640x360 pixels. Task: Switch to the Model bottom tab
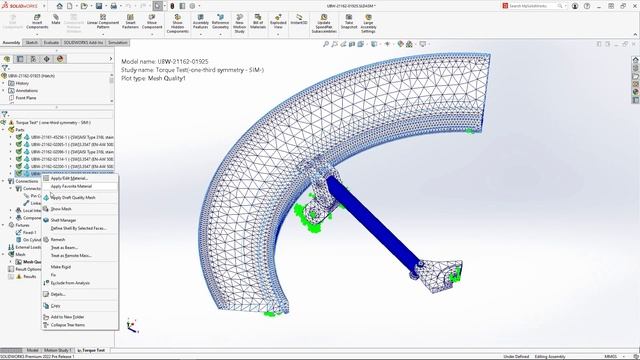(32, 350)
